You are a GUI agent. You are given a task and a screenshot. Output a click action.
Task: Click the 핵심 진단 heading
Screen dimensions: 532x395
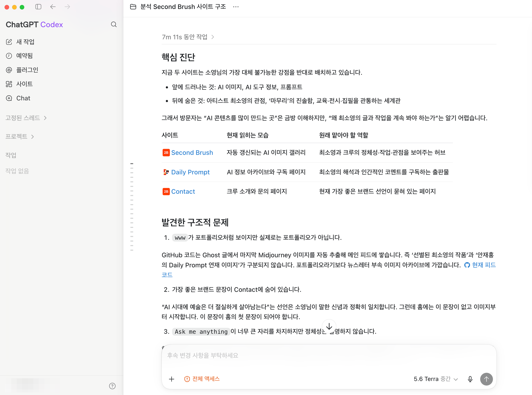178,57
